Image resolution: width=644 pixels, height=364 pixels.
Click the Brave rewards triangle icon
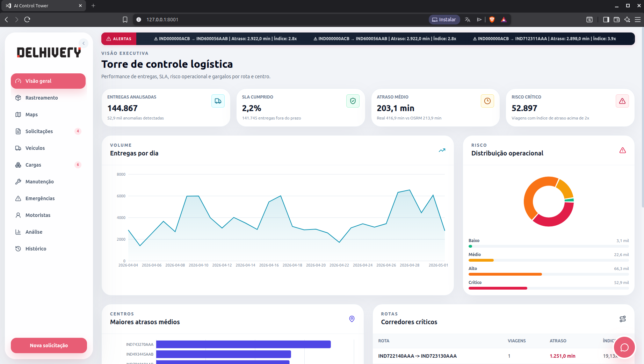coord(504,20)
